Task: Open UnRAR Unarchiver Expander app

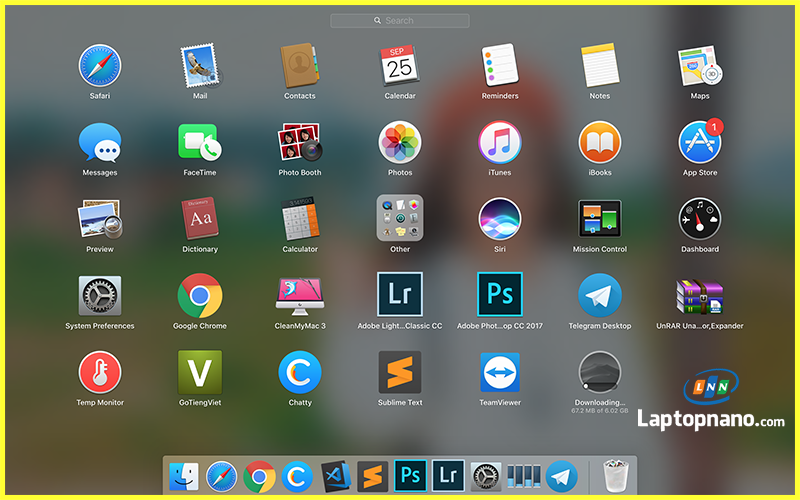Action: coord(700,296)
